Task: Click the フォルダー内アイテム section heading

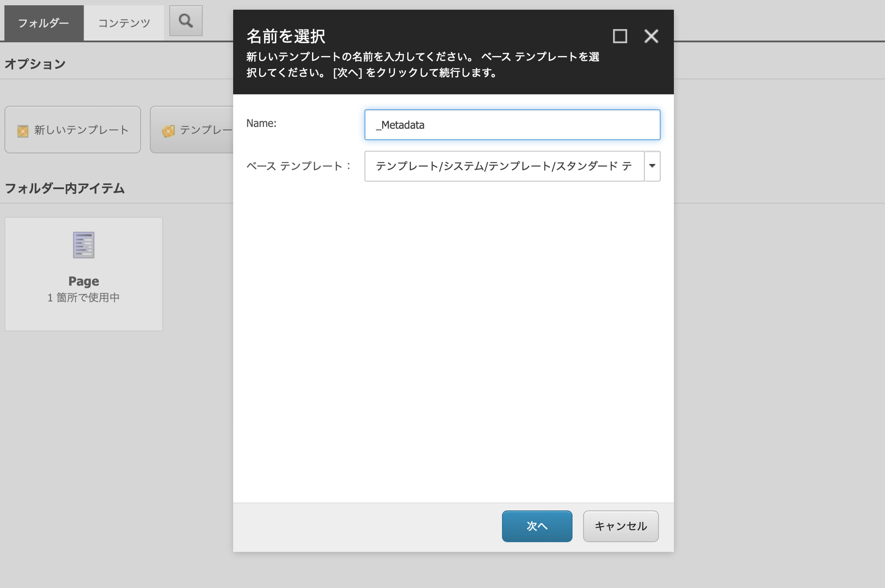Action: 65,189
